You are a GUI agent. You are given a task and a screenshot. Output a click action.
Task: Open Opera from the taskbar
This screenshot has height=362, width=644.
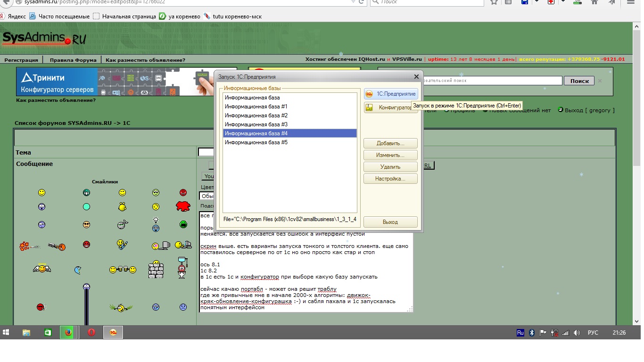point(91,333)
